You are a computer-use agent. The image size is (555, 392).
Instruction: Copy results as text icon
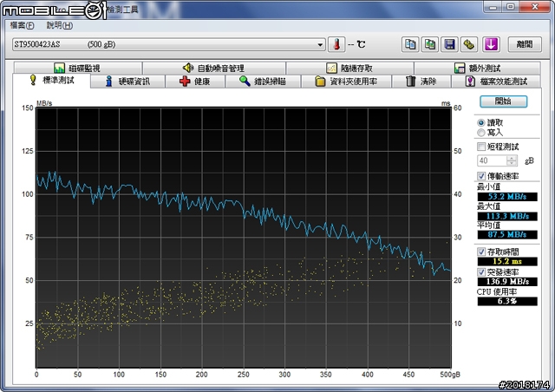point(410,44)
